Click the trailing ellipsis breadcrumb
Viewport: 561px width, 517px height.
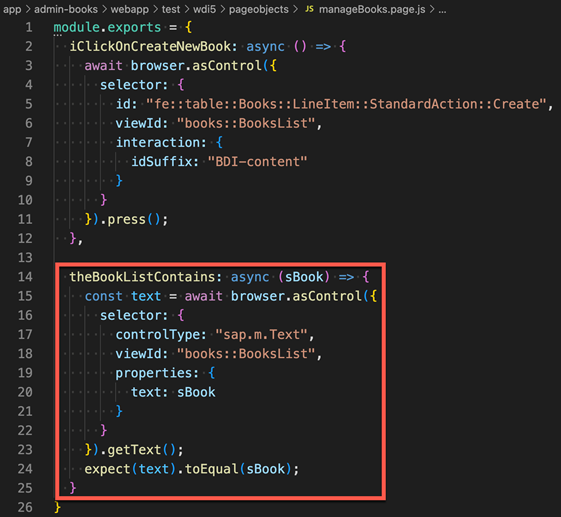pos(442,10)
